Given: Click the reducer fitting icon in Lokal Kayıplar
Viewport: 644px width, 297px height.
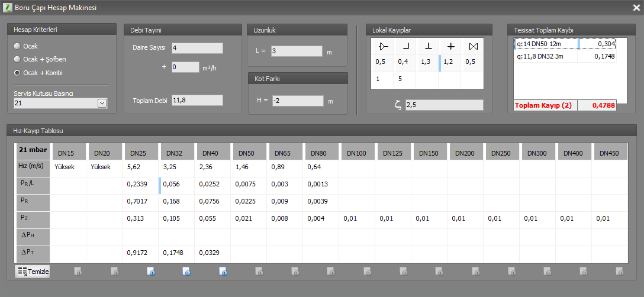Looking at the screenshot, I should 384,46.
